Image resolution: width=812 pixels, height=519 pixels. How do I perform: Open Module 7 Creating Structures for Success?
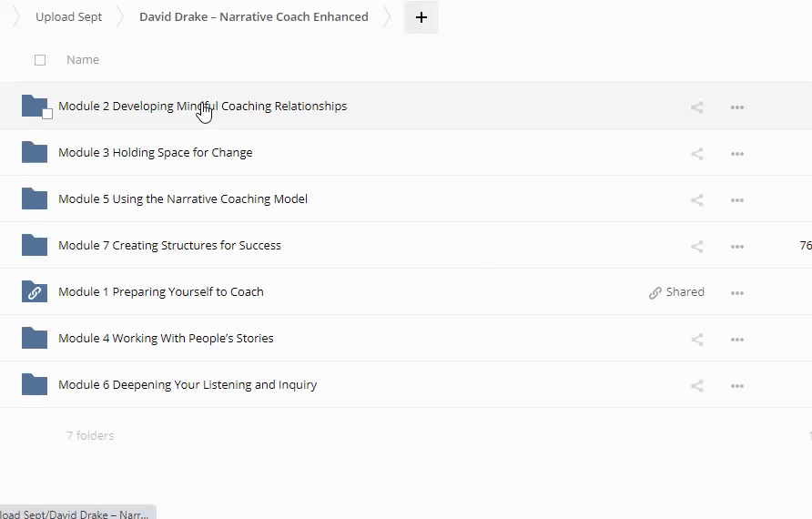(169, 246)
